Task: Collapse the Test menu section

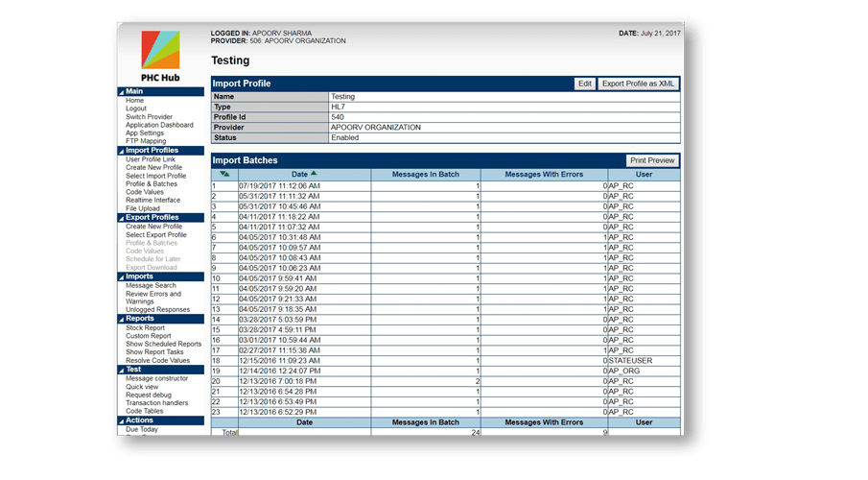Action: click(121, 370)
